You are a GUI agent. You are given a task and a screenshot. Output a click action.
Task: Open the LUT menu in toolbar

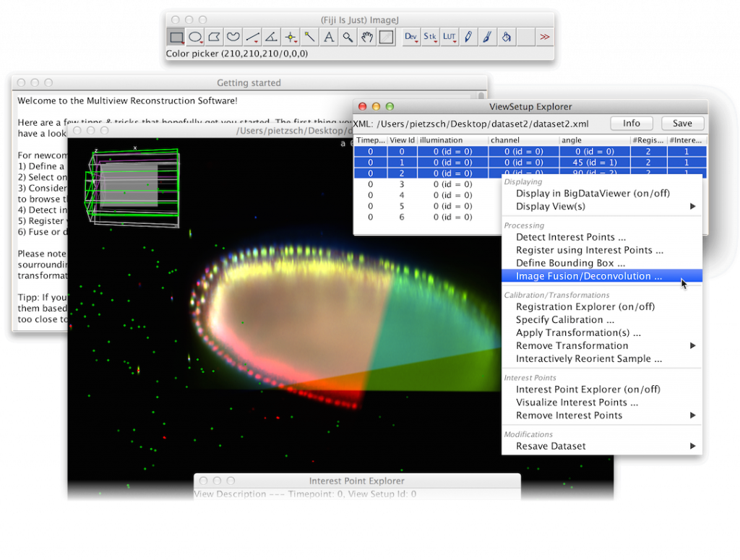(x=449, y=37)
